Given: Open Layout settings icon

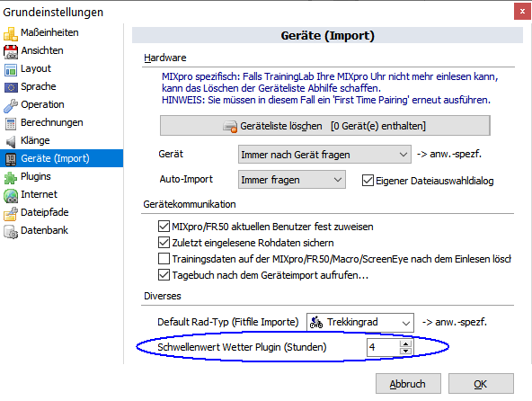Looking at the screenshot, I should pos(10,69).
